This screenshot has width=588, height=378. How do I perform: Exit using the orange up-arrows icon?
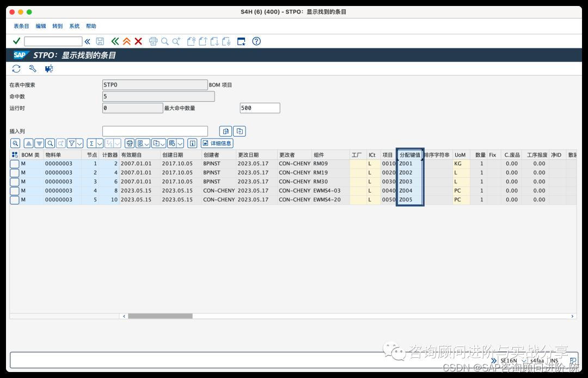pos(127,41)
